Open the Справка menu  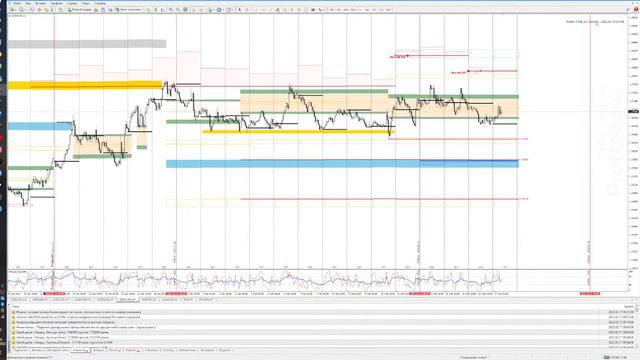100,3
